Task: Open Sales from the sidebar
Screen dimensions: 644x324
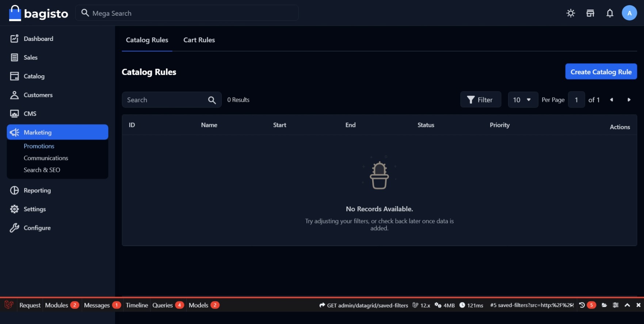Action: [57, 57]
